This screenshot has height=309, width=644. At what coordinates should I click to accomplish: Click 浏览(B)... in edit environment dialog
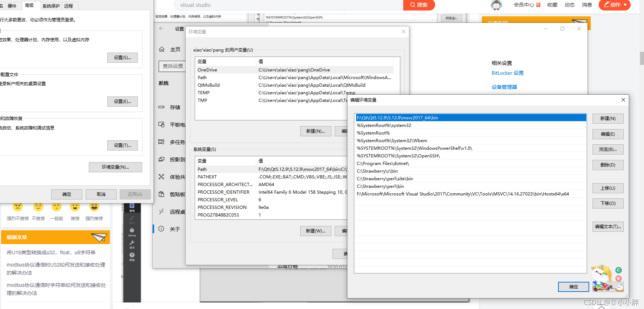(608, 149)
